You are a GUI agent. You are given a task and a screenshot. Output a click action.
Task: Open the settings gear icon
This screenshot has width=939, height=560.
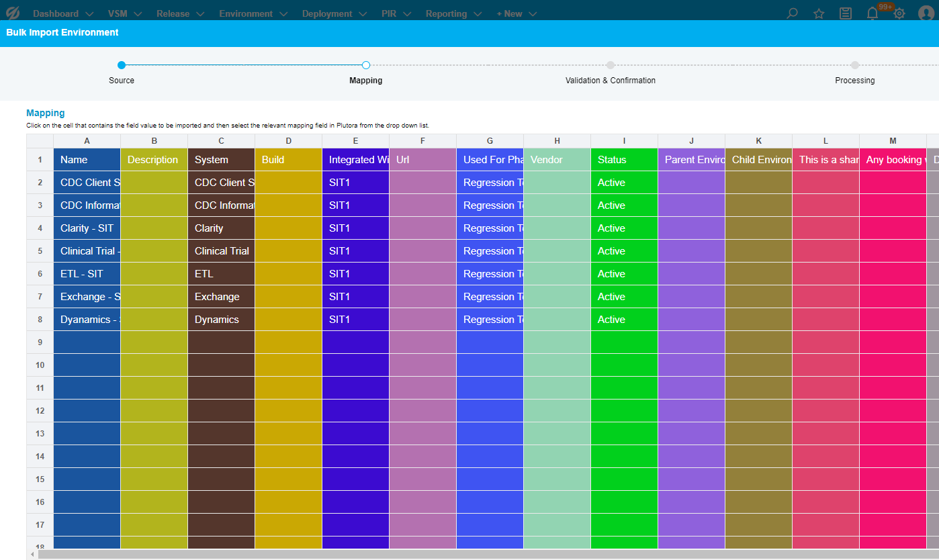click(899, 13)
